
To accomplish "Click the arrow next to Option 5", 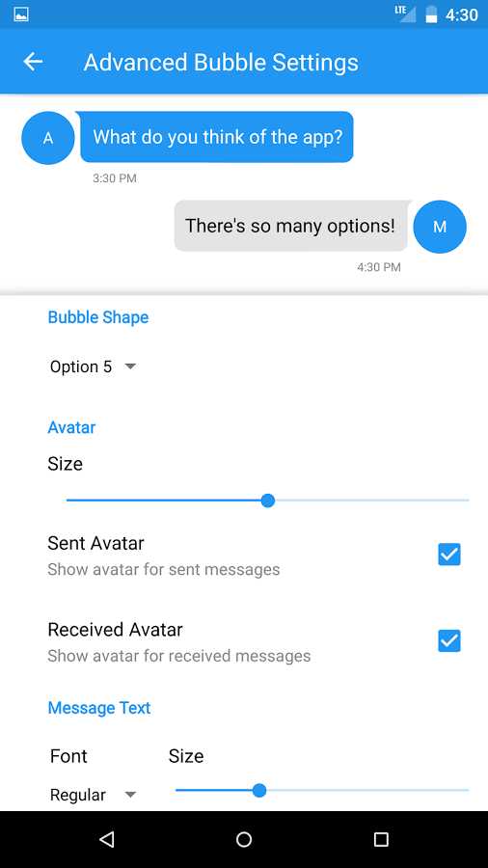I will (130, 366).
